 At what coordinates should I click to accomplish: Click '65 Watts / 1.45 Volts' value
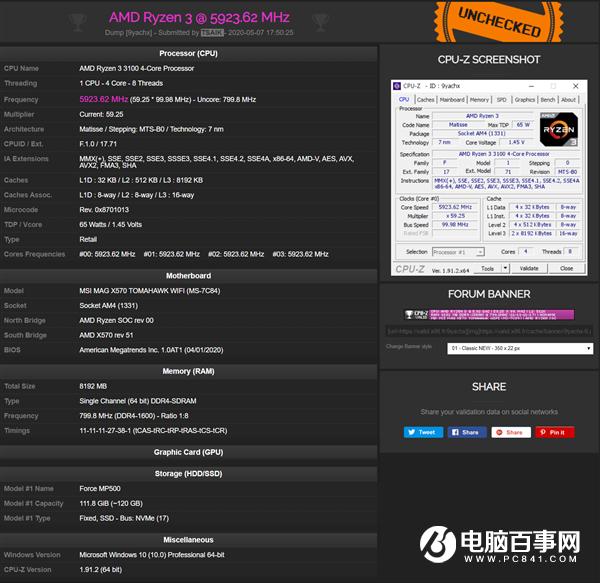point(111,225)
